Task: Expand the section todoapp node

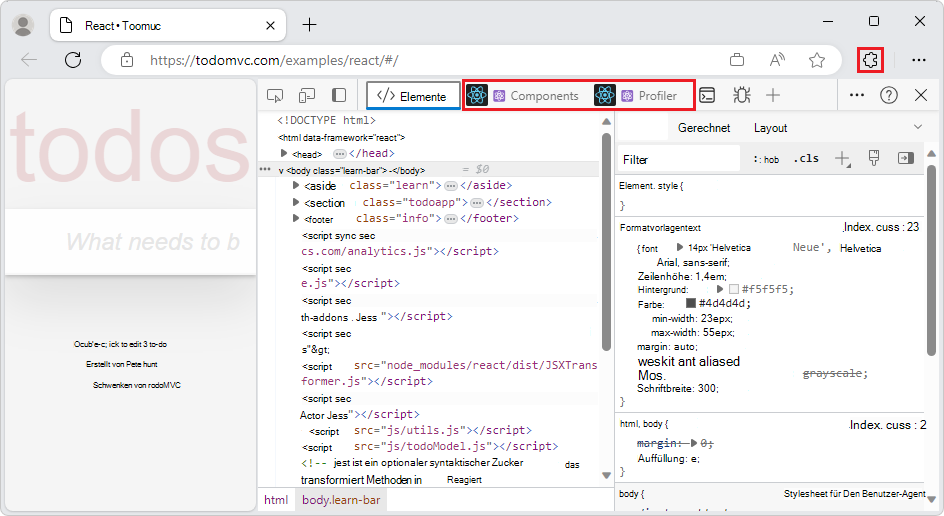Action: [x=296, y=202]
